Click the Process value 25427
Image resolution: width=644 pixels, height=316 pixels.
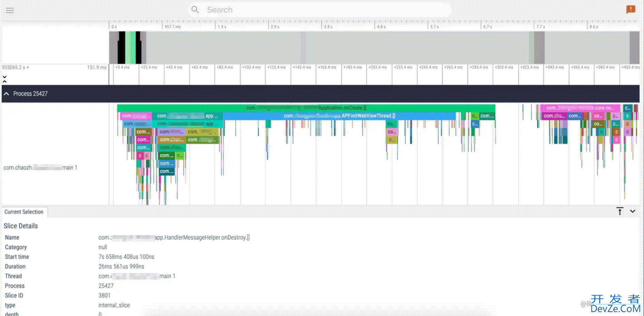click(x=106, y=286)
